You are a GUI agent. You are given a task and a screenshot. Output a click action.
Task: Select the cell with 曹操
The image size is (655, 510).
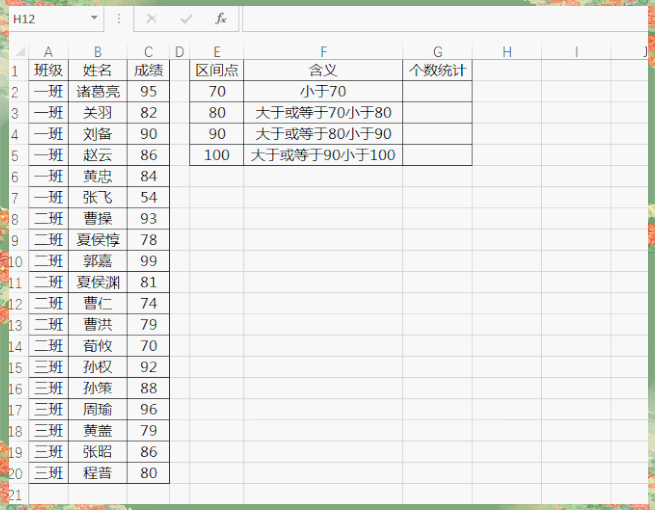(98, 219)
